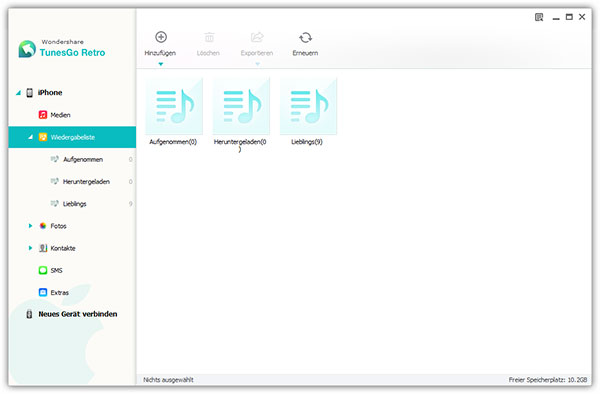The width and height of the screenshot is (600, 394).
Task: Open SMS in the sidebar
Action: (57, 270)
